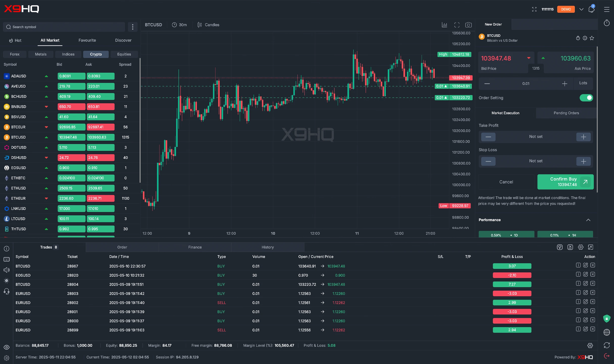Viewport: 614px width, 364px height.
Task: Switch to the Pending Orders tab
Action: pyautogui.click(x=566, y=113)
